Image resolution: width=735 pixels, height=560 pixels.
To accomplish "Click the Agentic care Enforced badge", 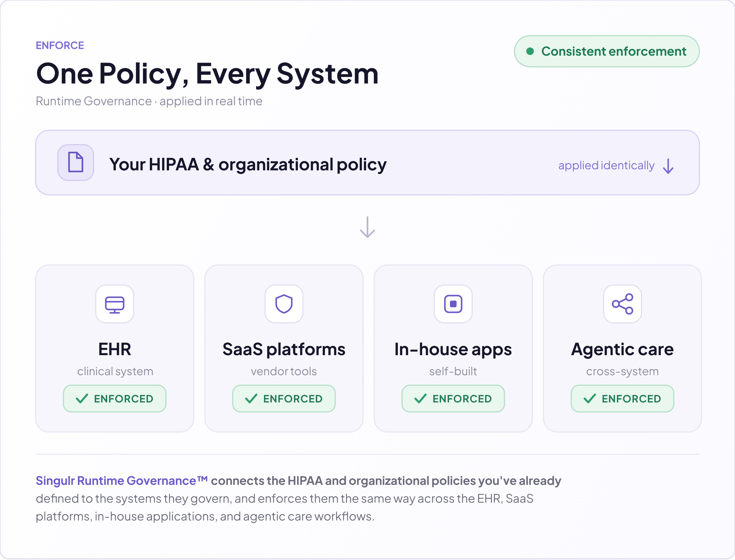I will pyautogui.click(x=622, y=399).
